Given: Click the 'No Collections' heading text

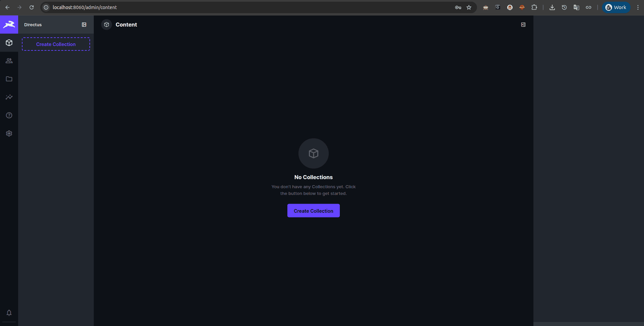Looking at the screenshot, I should (x=313, y=177).
